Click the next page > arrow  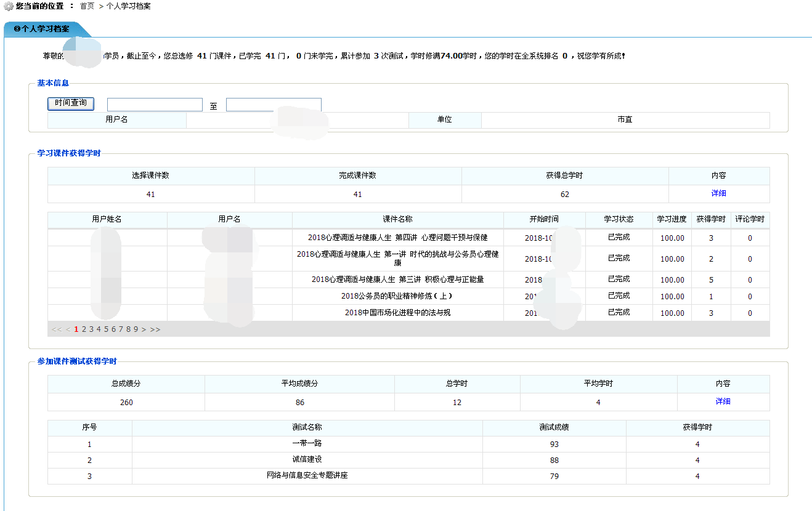(144, 329)
